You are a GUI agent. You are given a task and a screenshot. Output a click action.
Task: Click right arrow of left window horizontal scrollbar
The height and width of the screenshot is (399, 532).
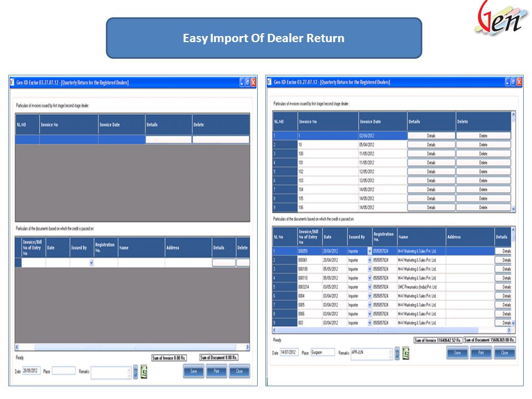click(247, 347)
